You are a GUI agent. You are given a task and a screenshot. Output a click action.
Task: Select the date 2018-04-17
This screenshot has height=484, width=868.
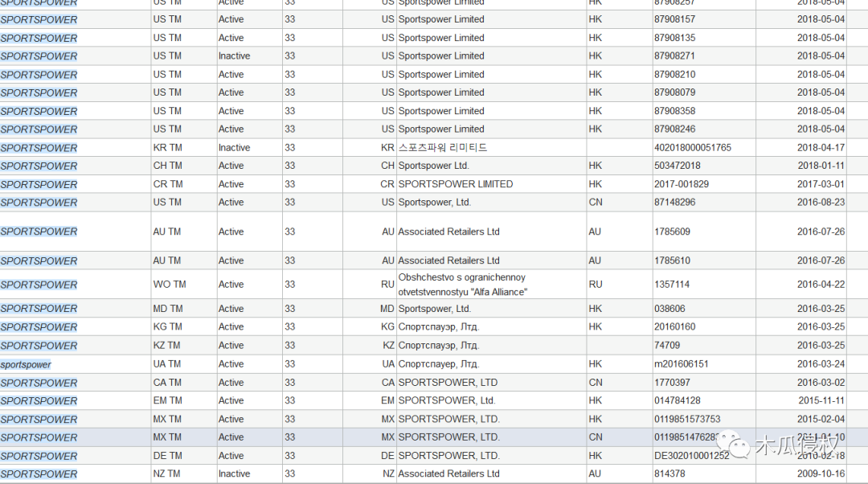(x=821, y=148)
